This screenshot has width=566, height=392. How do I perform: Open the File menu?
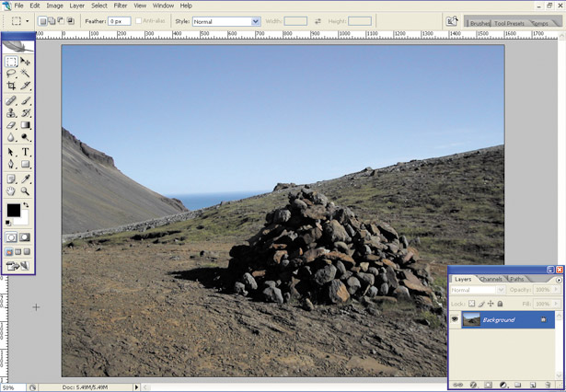[x=18, y=6]
